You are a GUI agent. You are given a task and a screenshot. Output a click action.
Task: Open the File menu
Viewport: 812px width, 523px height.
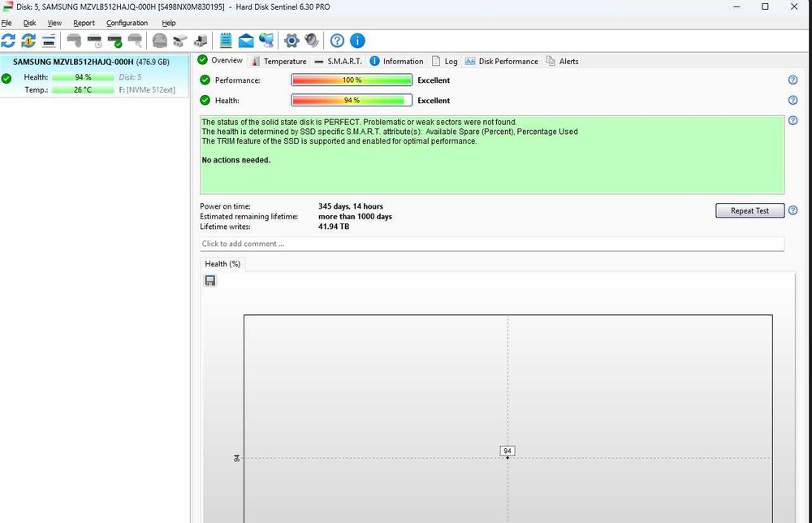click(6, 23)
